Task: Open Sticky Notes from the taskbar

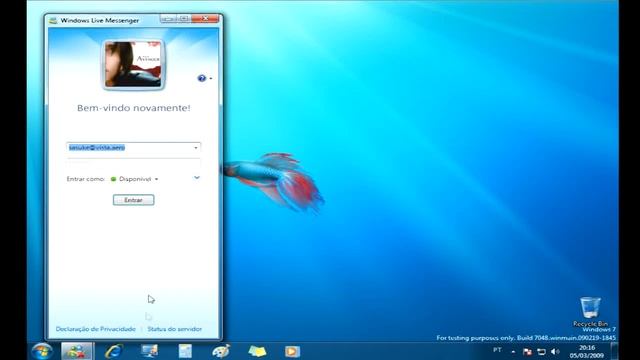Action: point(257,351)
